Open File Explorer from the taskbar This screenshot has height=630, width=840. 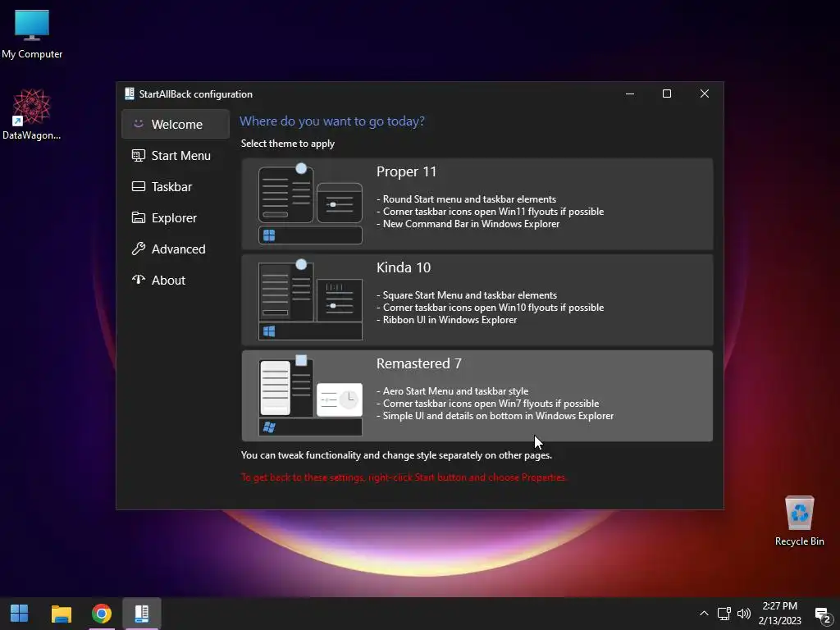coord(61,614)
